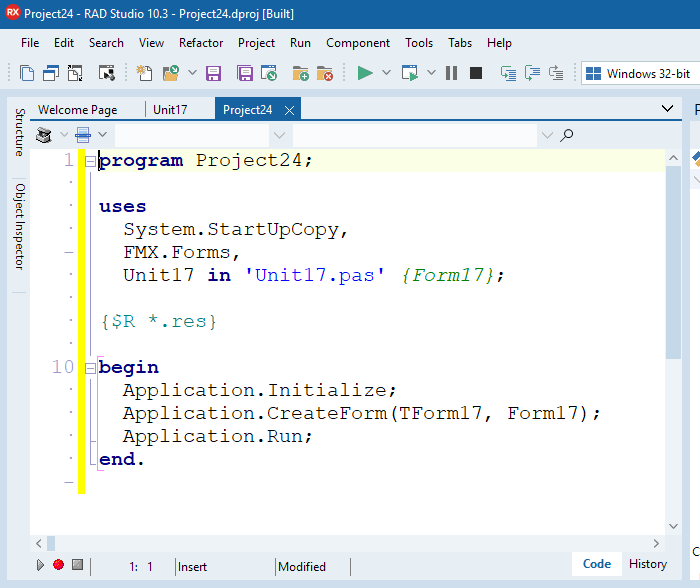Image resolution: width=700 pixels, height=588 pixels.
Task: Click the Pause debugging icon
Action: pos(451,73)
